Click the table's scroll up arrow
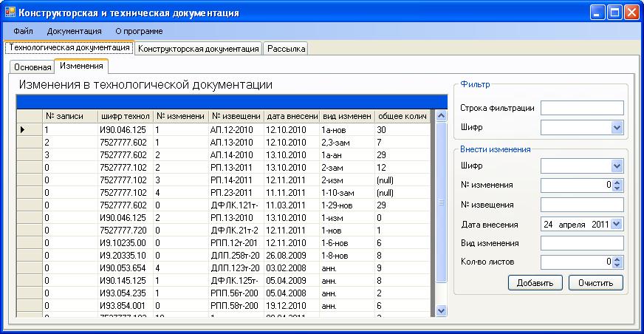This screenshot has height=334, width=644. click(x=441, y=116)
